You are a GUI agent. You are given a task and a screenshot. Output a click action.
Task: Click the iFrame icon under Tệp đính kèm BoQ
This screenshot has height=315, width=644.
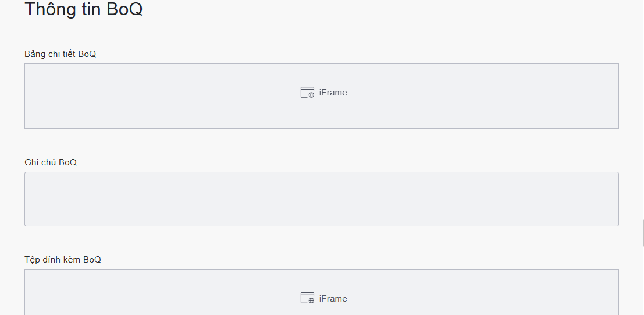pyautogui.click(x=307, y=298)
